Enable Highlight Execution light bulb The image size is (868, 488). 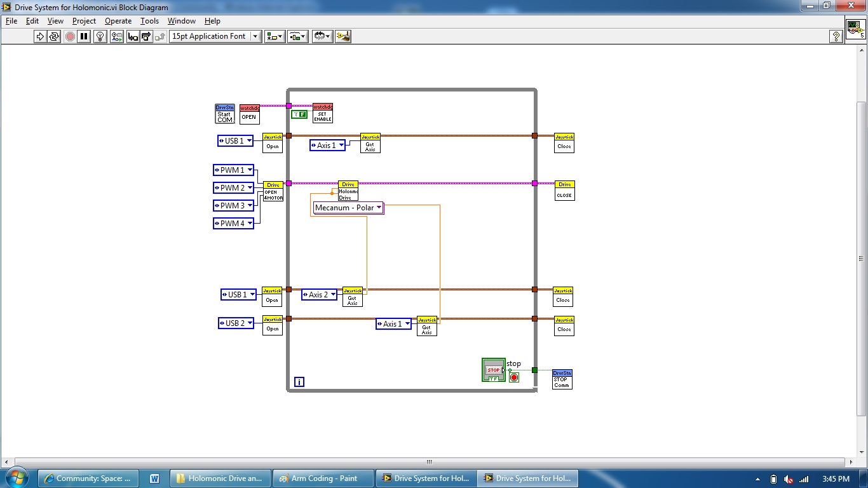pyautogui.click(x=100, y=36)
